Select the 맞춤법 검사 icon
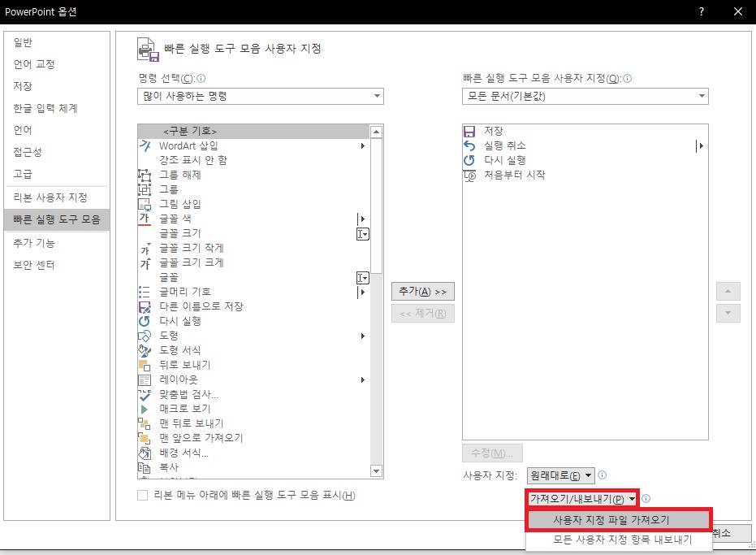Viewport: 756px width, 555px height. [x=145, y=394]
